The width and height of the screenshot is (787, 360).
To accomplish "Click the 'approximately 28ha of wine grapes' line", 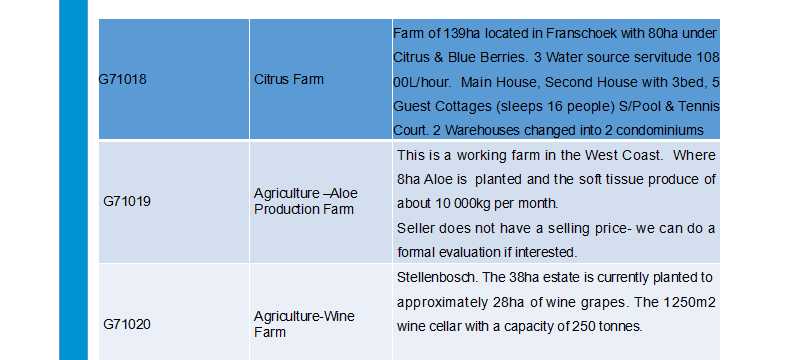I will pos(556,303).
